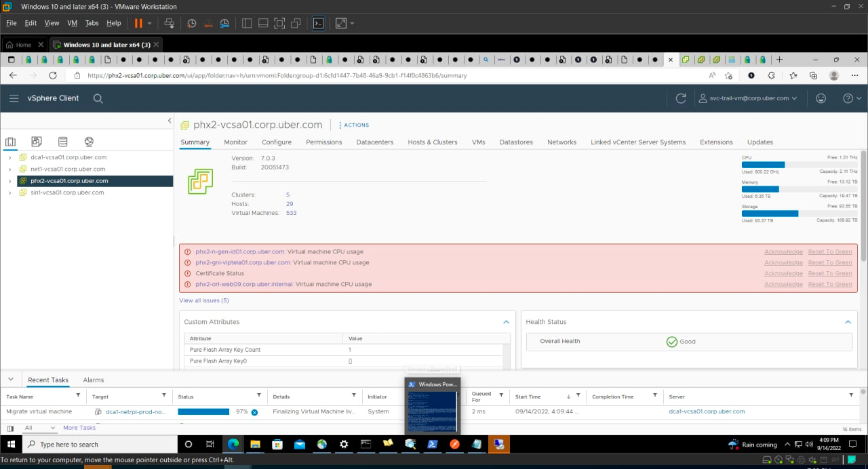Image resolution: width=868 pixels, height=469 pixels.
Task: Open the Networking inventory view
Action: pyautogui.click(x=88, y=141)
